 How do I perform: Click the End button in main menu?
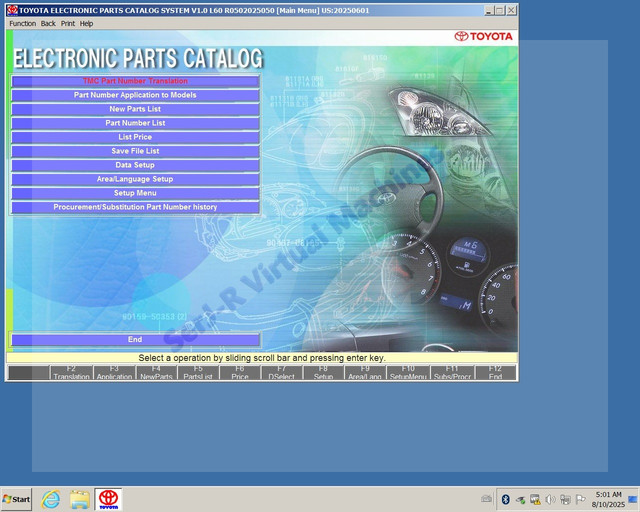click(x=135, y=339)
